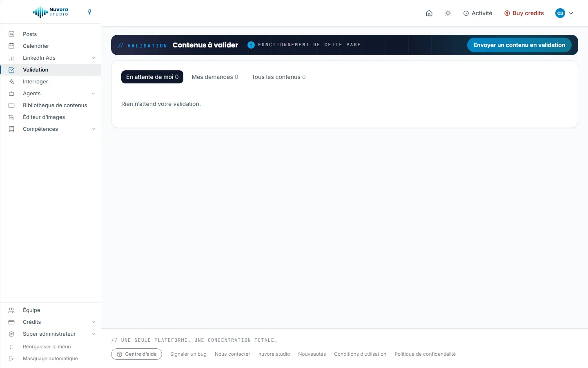Image resolution: width=588 pixels, height=368 pixels.
Task: Click 'Rien n'attend votre validation.' text
Action: 161,104
